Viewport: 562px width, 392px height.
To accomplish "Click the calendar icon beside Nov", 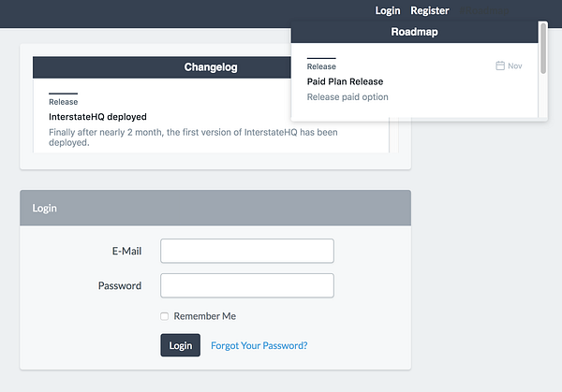I will coord(500,66).
